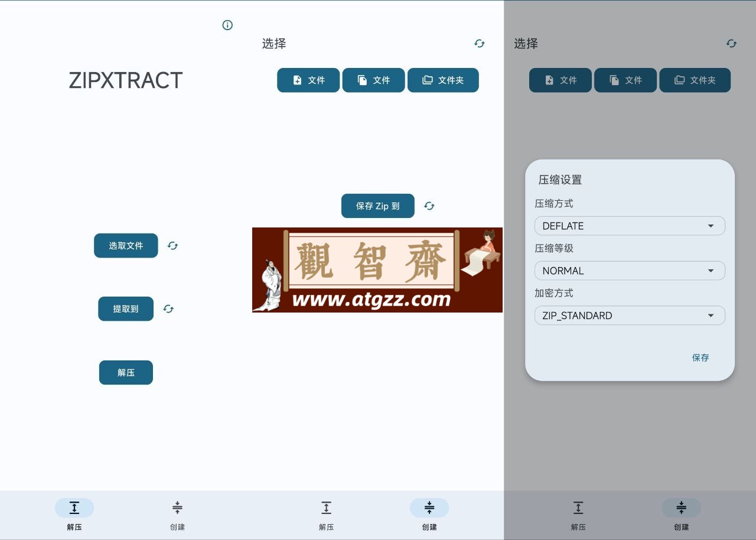Click the ZIPXTRACT title text

(x=126, y=80)
